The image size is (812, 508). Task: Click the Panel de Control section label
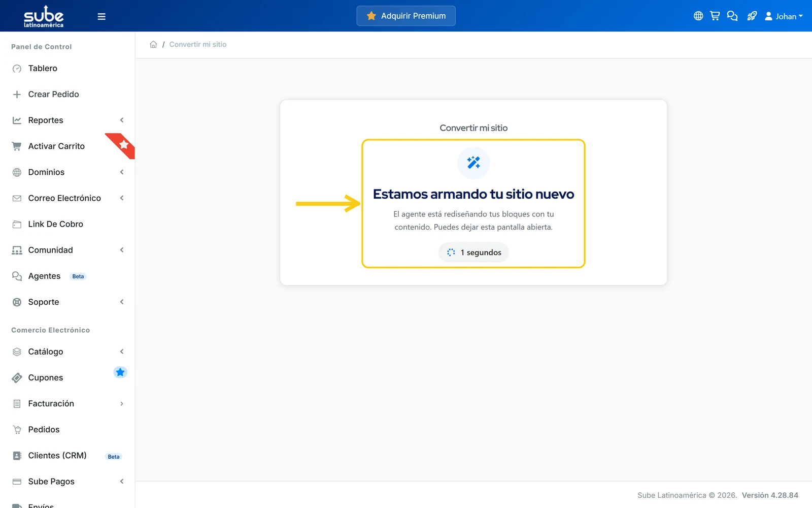42,47
